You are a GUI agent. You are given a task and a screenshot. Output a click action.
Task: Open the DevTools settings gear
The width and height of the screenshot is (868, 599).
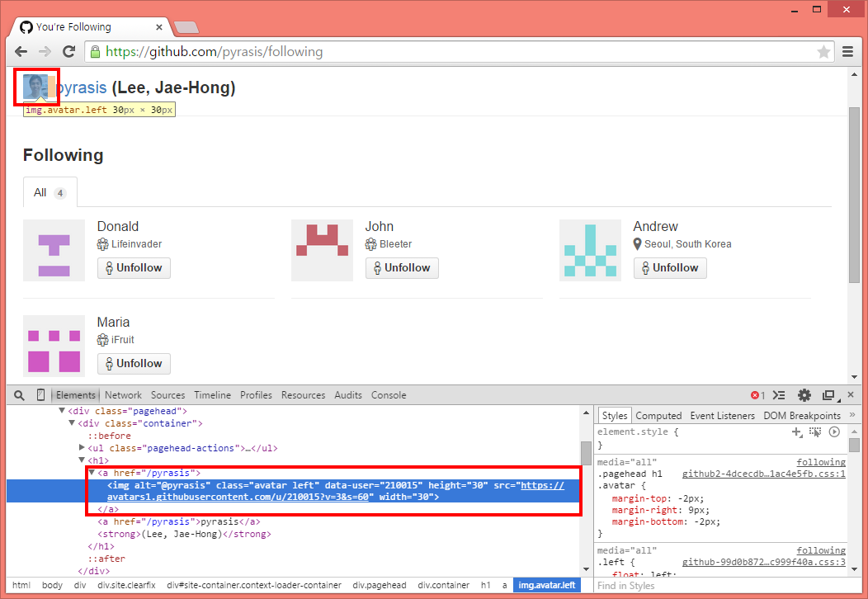(804, 395)
